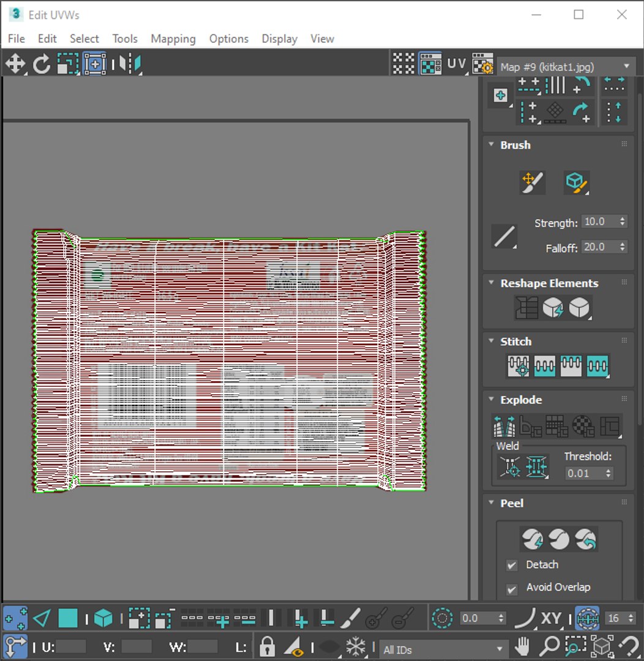The width and height of the screenshot is (644, 661).
Task: Select the Pan hand tool
Action: 523,646
